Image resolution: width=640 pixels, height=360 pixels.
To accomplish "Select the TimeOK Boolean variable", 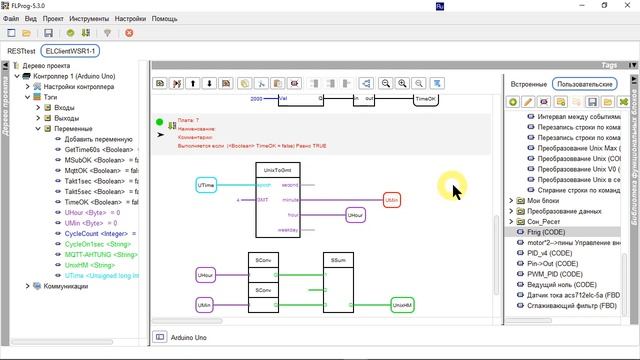I will click(x=101, y=202).
